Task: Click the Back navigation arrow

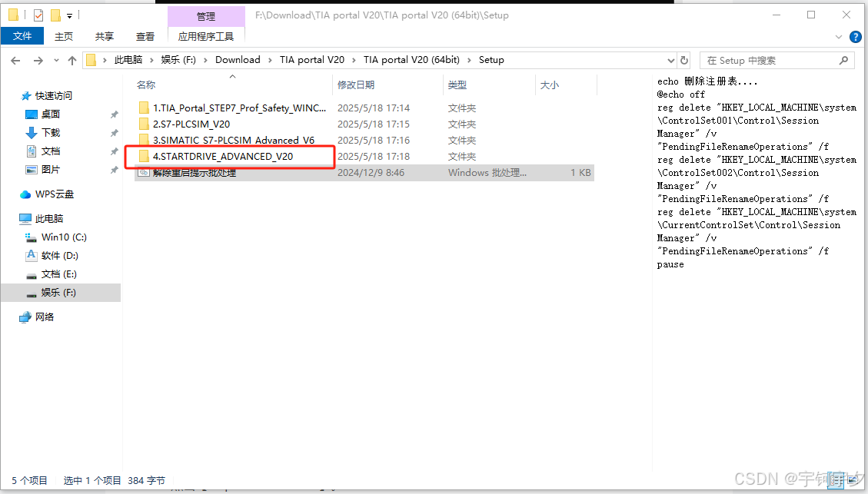Action: tap(15, 60)
